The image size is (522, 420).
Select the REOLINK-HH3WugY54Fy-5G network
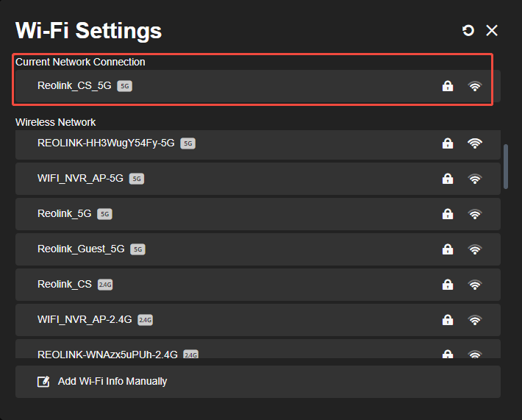pos(257,145)
